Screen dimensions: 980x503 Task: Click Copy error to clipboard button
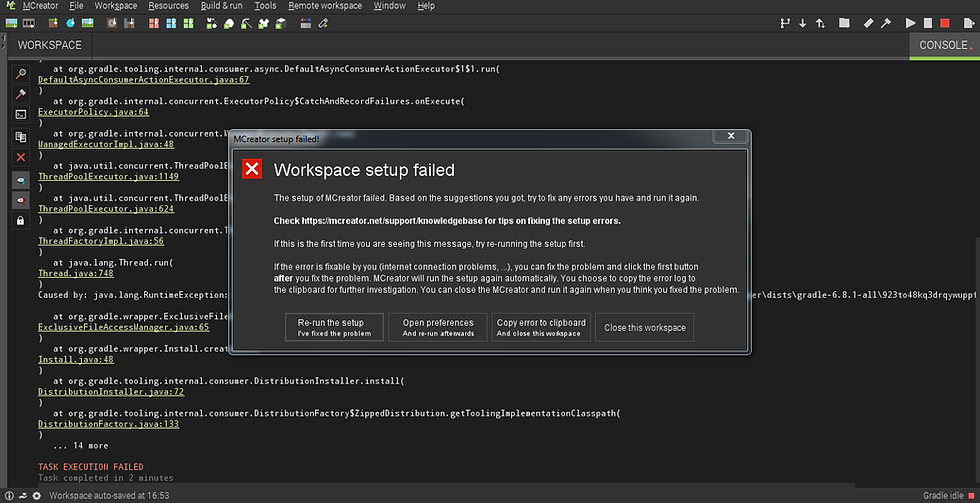tap(541, 327)
